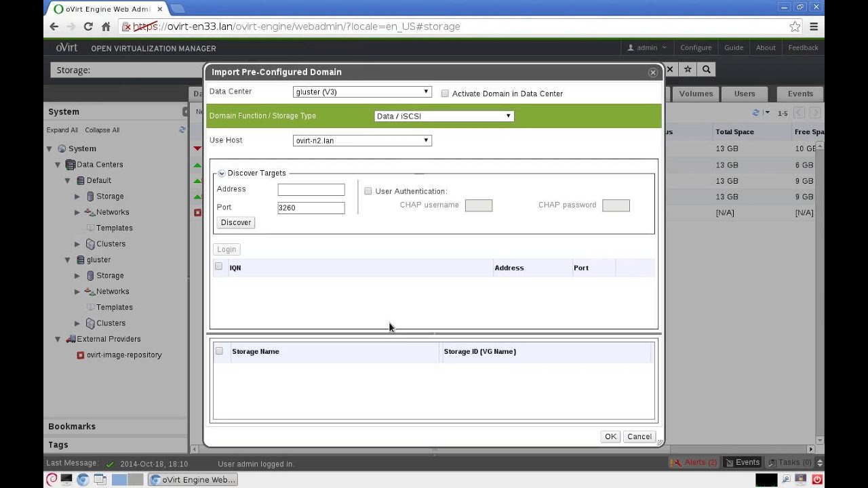
Task: Open the Tasks (0) panel
Action: pyautogui.click(x=790, y=462)
